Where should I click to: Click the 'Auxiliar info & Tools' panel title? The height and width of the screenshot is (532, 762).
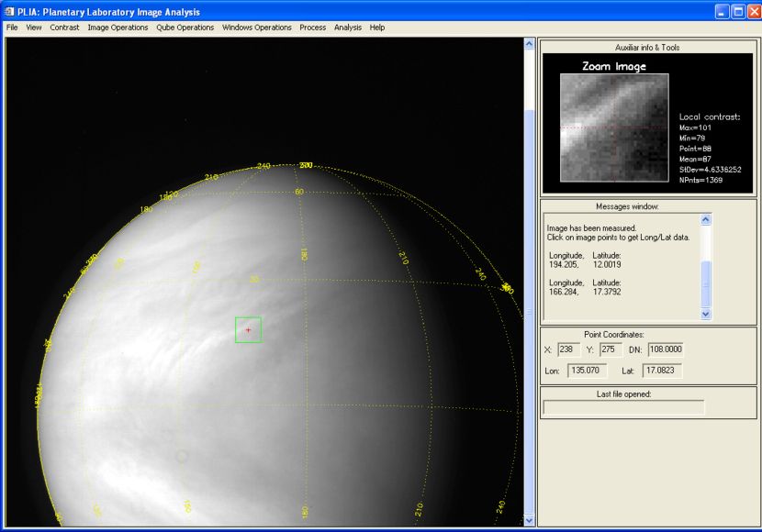pyautogui.click(x=647, y=48)
